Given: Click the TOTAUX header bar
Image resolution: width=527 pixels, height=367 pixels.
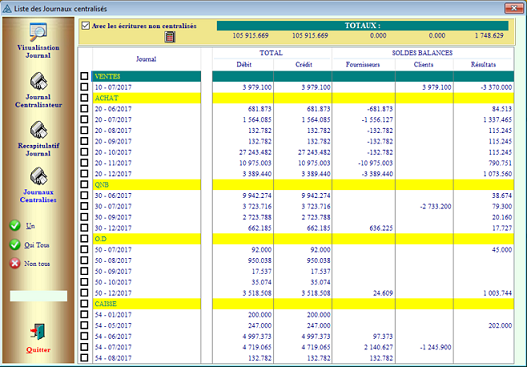Looking at the screenshot, I should (362, 26).
